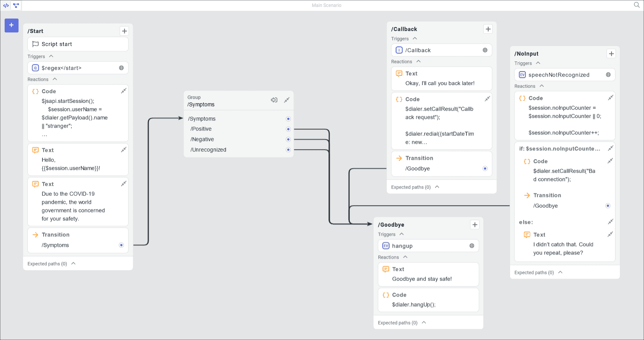Edit 'Goodbye and stay safe!' text reaction
The image size is (644, 340).
[x=429, y=274]
